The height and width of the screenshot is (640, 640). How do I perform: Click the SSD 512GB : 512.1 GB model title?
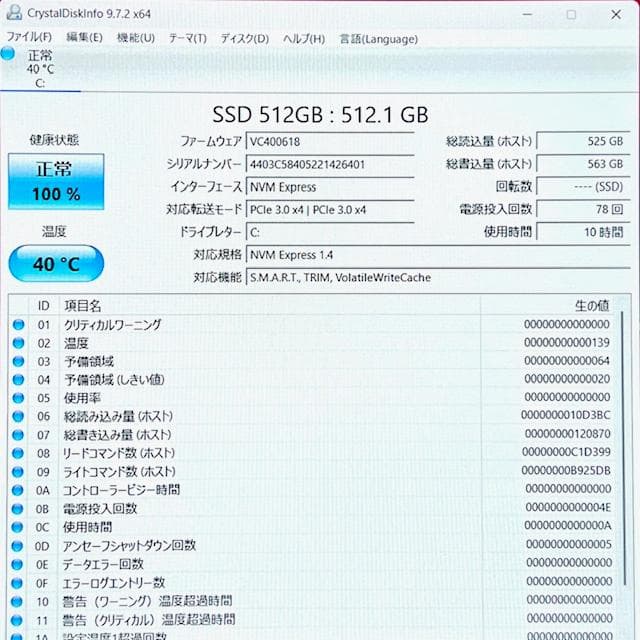click(320, 115)
